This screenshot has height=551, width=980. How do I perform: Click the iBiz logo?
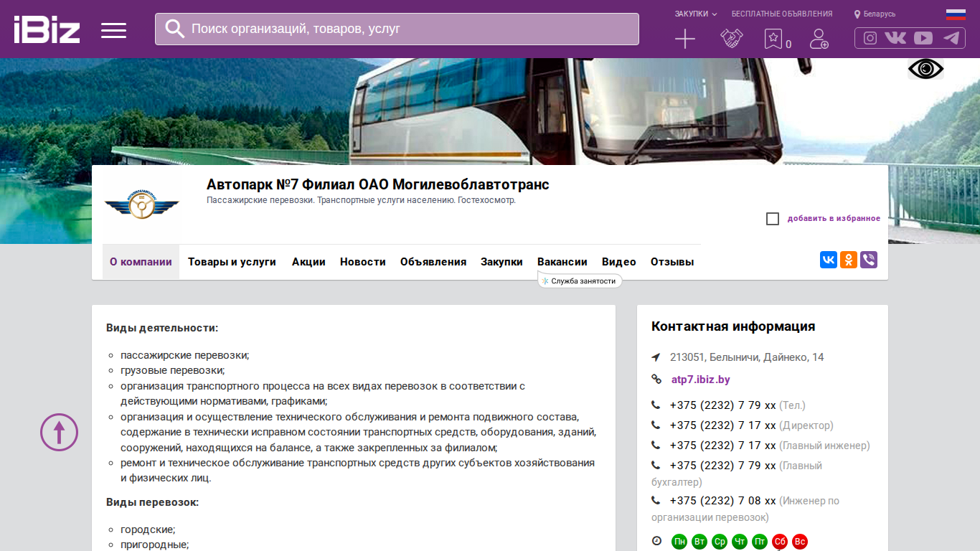[x=47, y=29]
